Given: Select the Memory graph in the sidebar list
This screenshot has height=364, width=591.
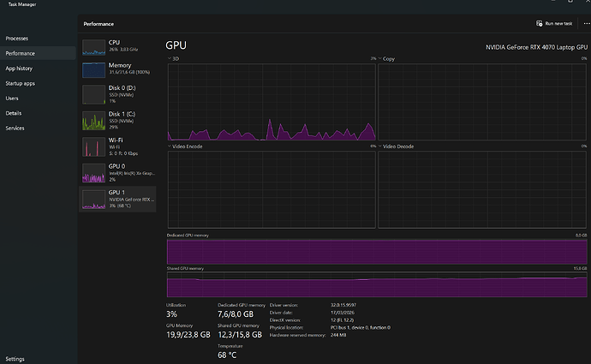Looking at the screenshot, I should click(93, 69).
